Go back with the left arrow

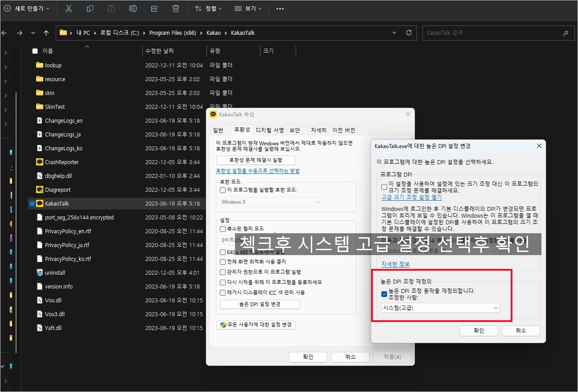[4, 33]
